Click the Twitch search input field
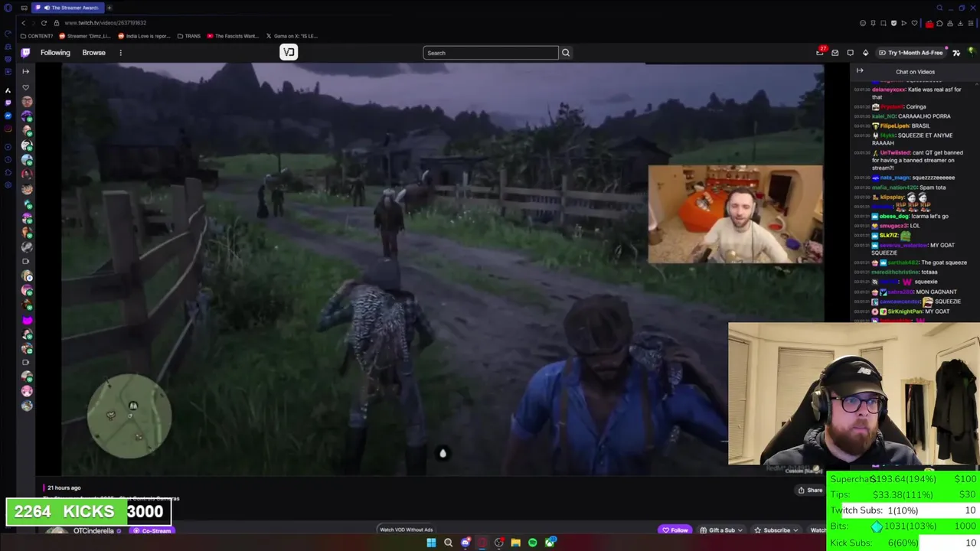Image resolution: width=980 pixels, height=551 pixels. [490, 53]
